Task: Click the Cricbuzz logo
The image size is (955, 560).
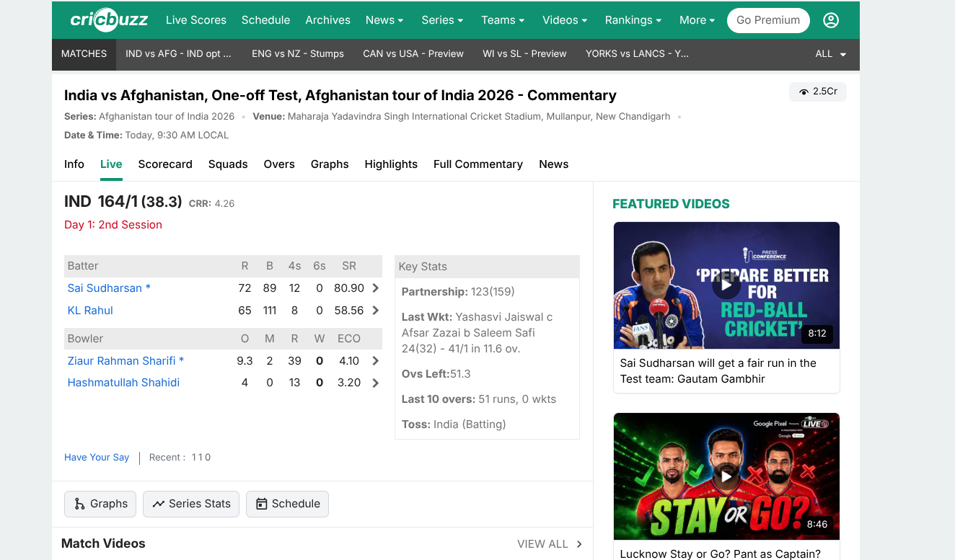Action: pos(109,20)
